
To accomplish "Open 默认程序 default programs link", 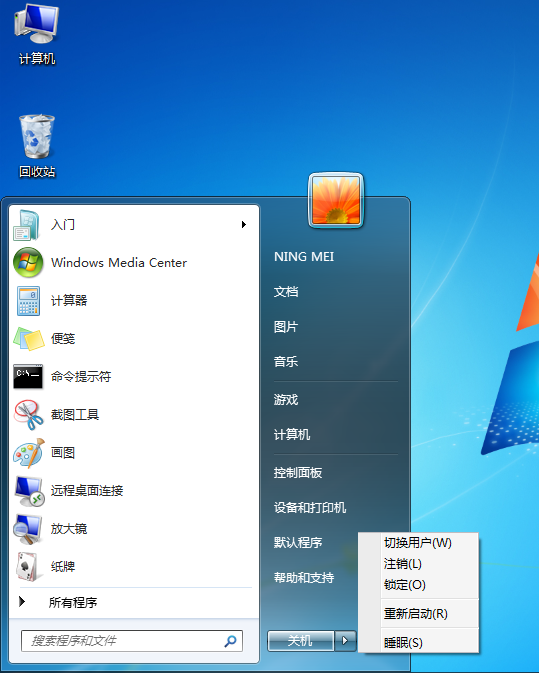I will [298, 543].
